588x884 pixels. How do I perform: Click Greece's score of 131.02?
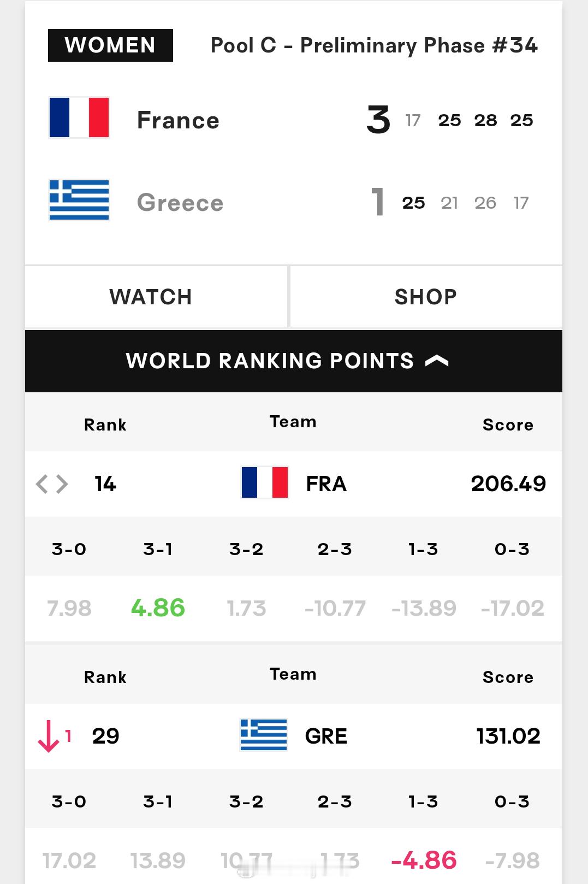[508, 736]
